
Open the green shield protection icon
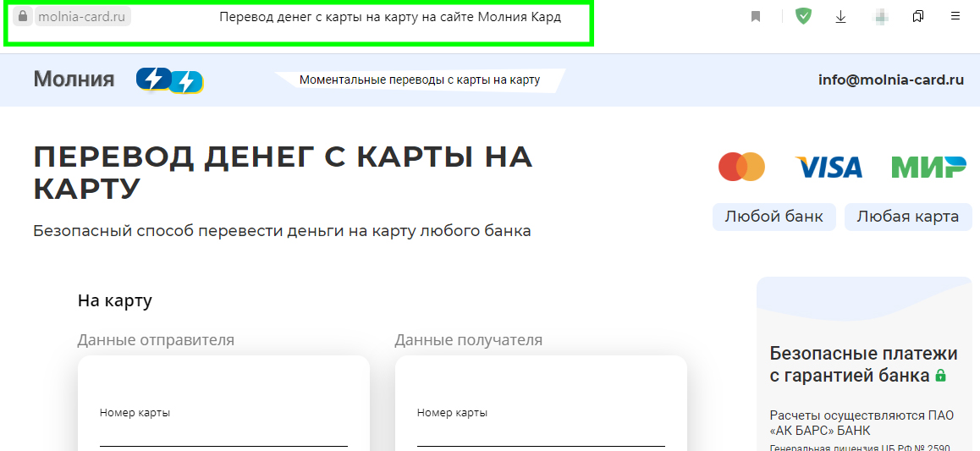coord(803,16)
